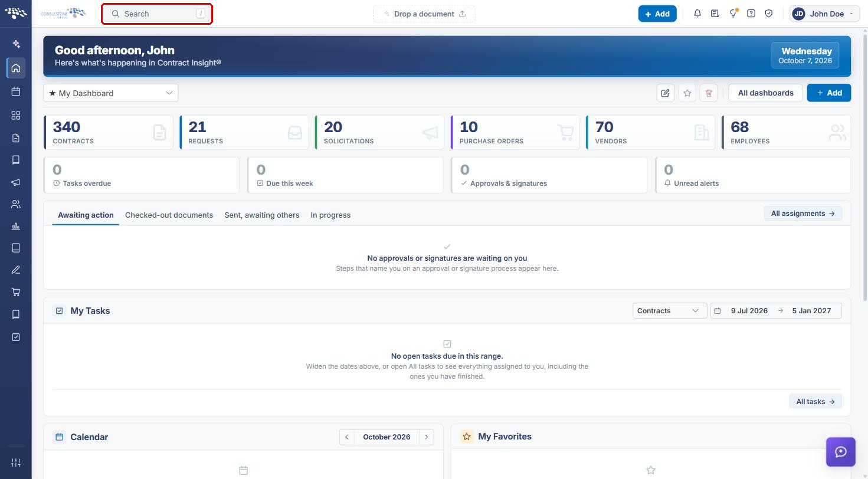Open the news document icon beside the bell
The width and height of the screenshot is (868, 479).
[x=715, y=14]
